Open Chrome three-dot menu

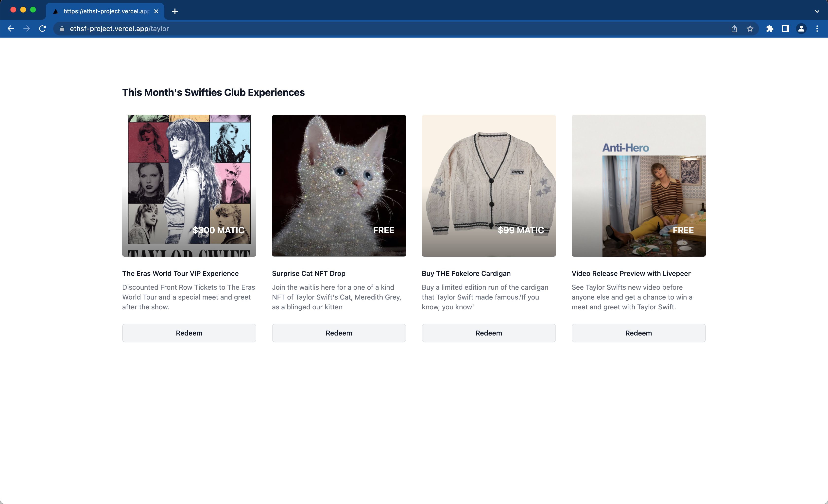tap(817, 29)
